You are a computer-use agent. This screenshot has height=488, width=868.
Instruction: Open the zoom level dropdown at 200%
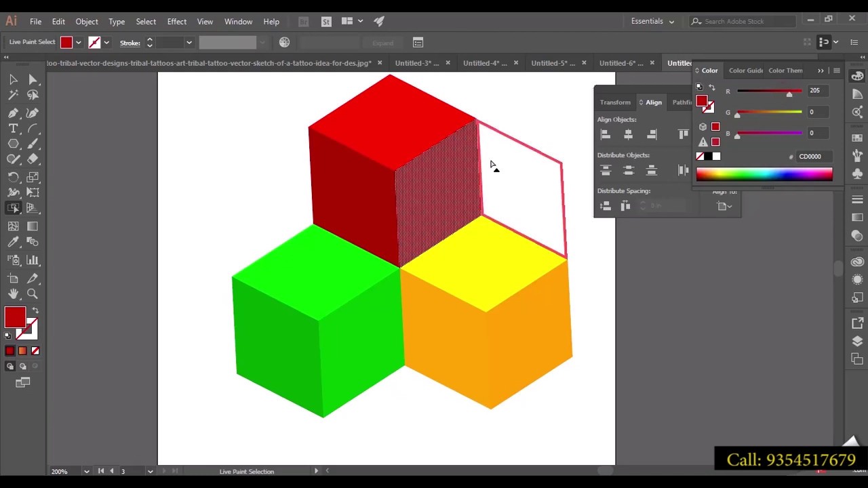86,471
